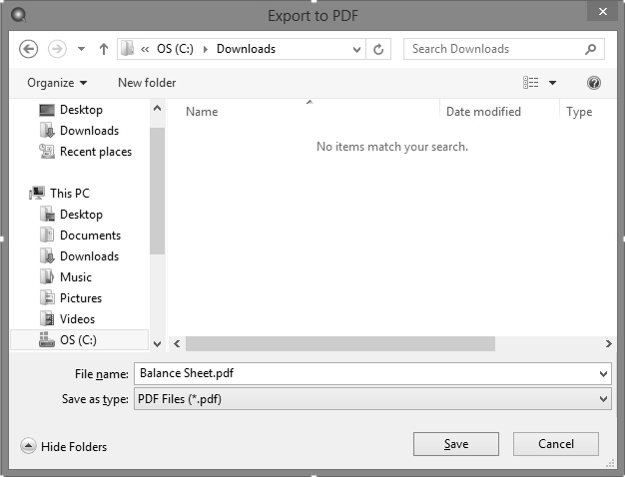Sort by Date modified column header
Screen dimensions: 625x477
point(483,112)
